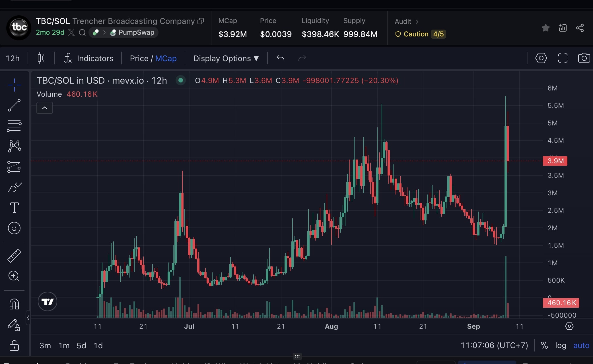Toggle magnet snap mode

(14, 304)
